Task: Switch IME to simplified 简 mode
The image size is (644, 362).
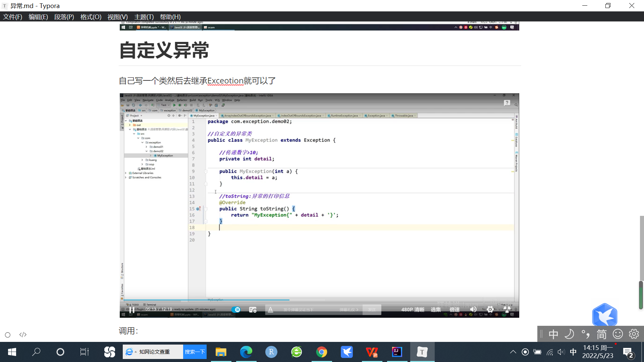Action: pos(601,334)
